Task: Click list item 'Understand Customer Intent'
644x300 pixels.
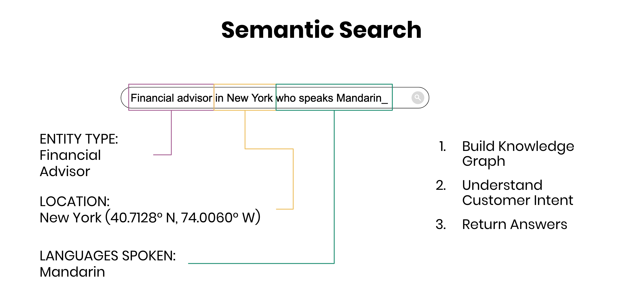Action: click(518, 193)
